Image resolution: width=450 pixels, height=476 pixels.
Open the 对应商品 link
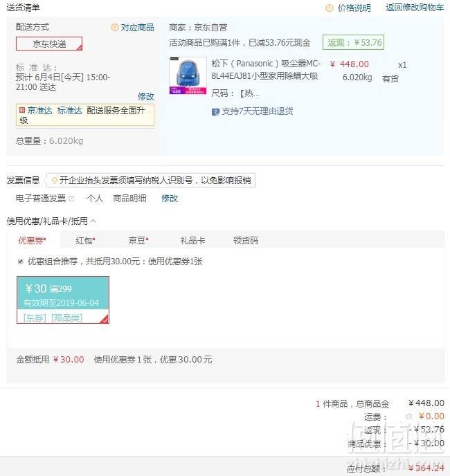pos(137,28)
